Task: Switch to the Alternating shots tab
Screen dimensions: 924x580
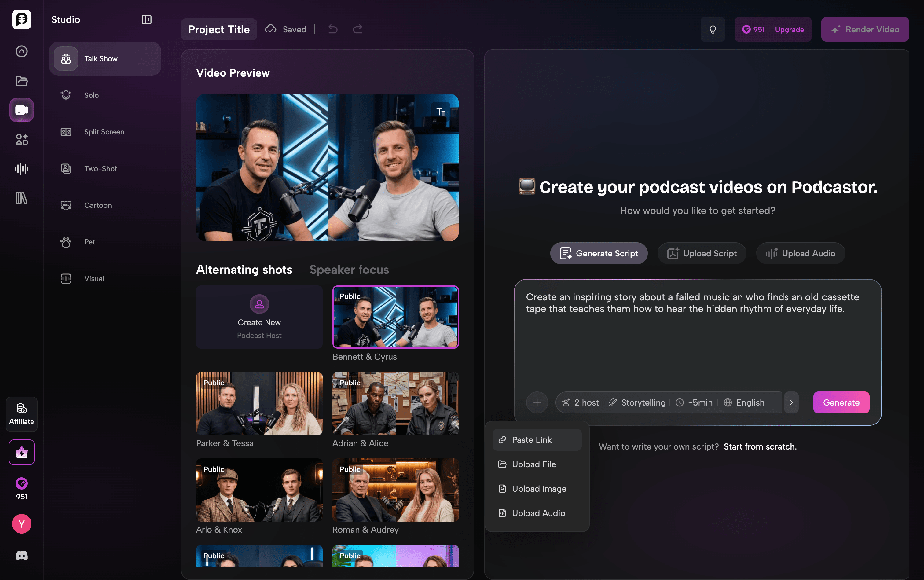Action: (x=244, y=270)
